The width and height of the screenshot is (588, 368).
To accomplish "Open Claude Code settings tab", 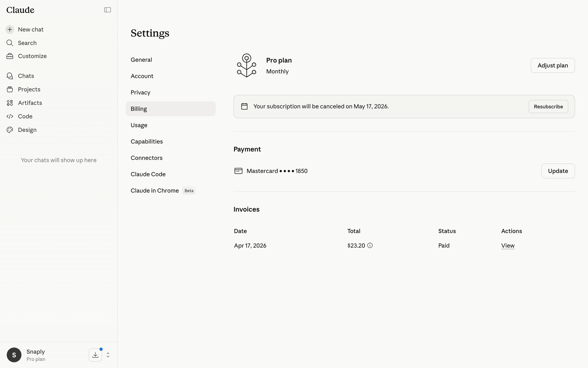I will click(170, 174).
